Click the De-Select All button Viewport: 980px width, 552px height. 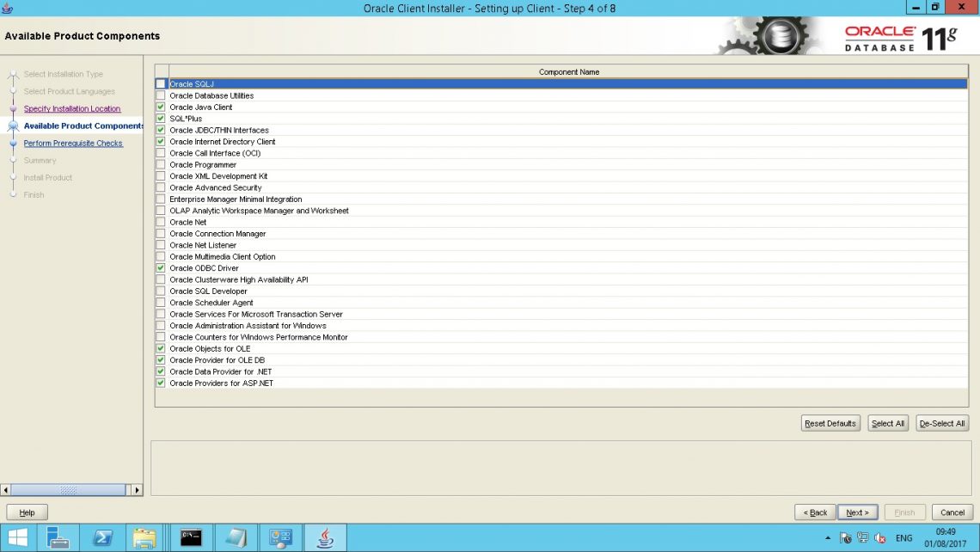(942, 423)
